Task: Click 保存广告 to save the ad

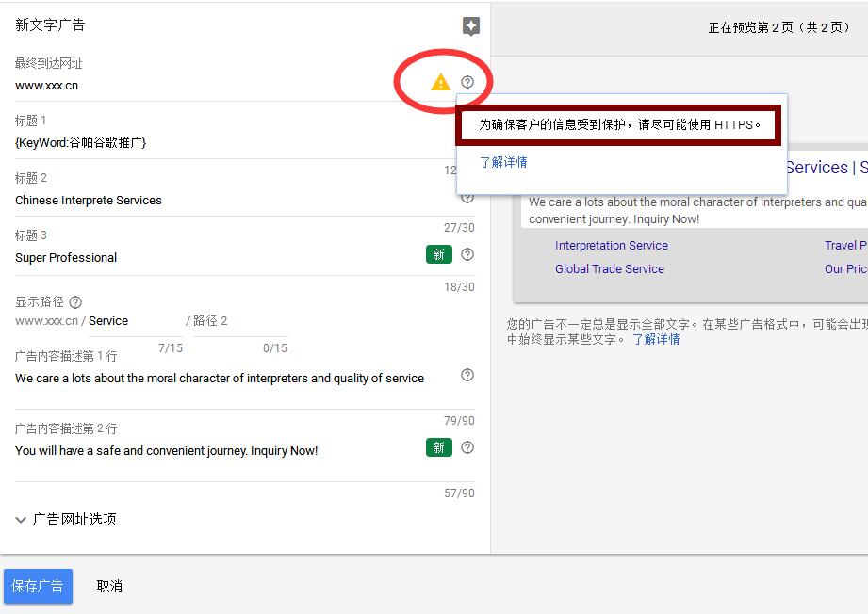Action: (x=38, y=586)
